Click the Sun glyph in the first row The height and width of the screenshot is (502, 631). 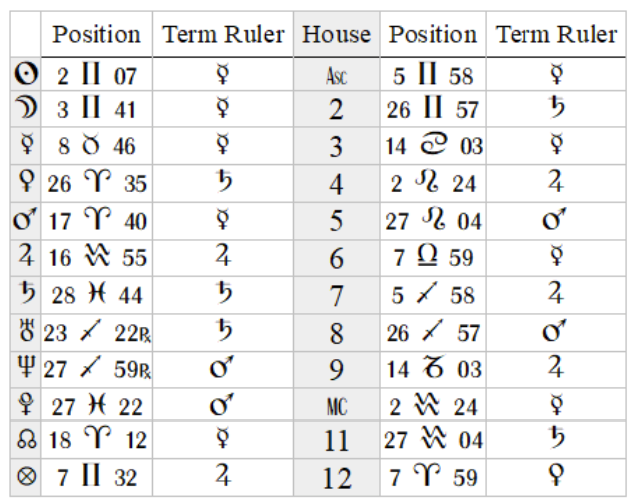pyautogui.click(x=26, y=74)
